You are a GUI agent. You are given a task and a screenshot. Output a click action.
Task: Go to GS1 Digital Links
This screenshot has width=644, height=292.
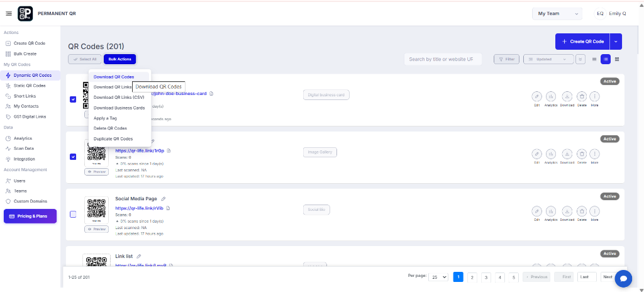30,116
